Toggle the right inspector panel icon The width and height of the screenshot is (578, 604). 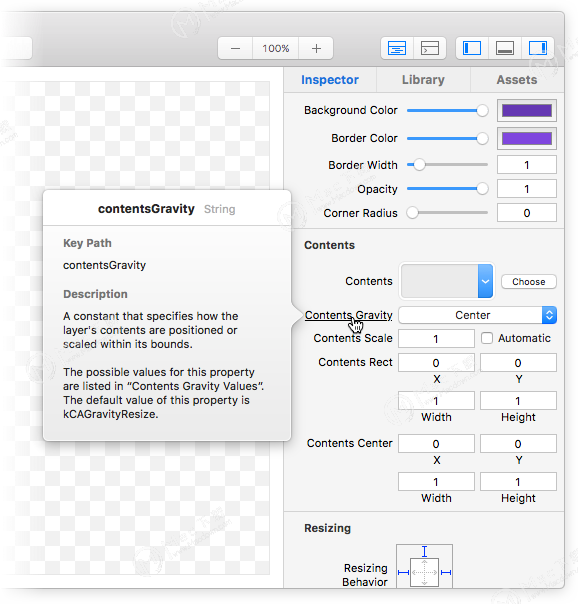tap(538, 49)
